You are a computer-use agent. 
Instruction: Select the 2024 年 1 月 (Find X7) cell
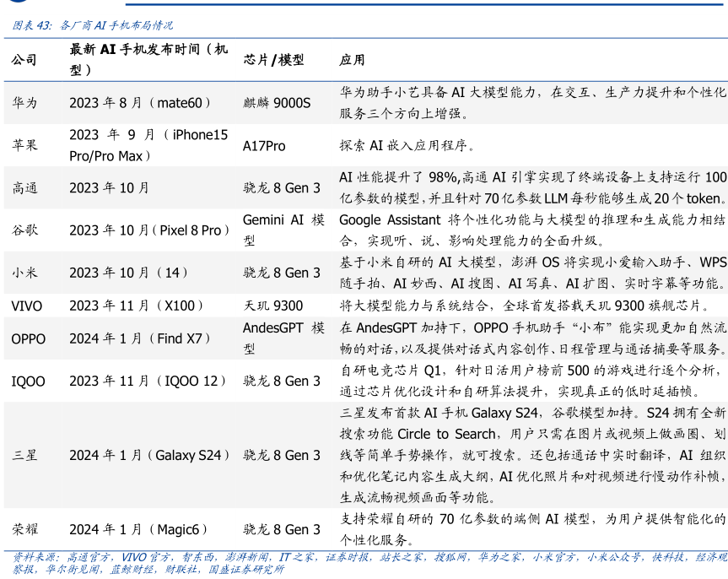pyautogui.click(x=140, y=339)
